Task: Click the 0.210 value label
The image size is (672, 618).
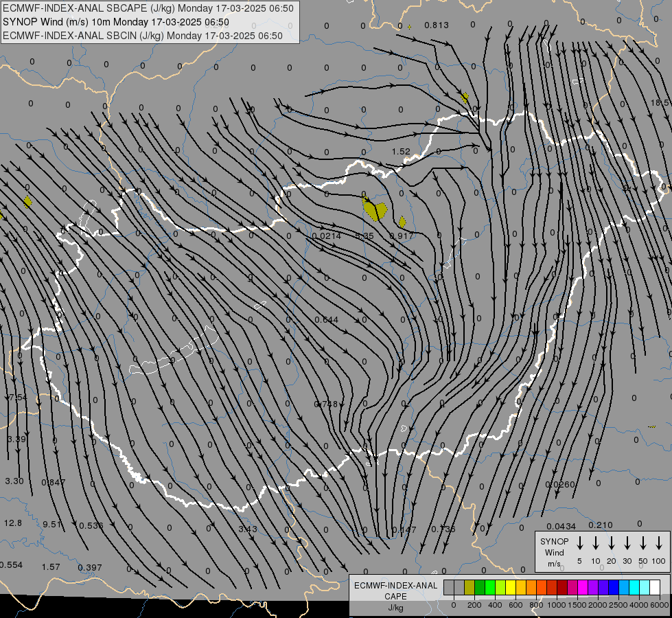Action: tap(601, 525)
